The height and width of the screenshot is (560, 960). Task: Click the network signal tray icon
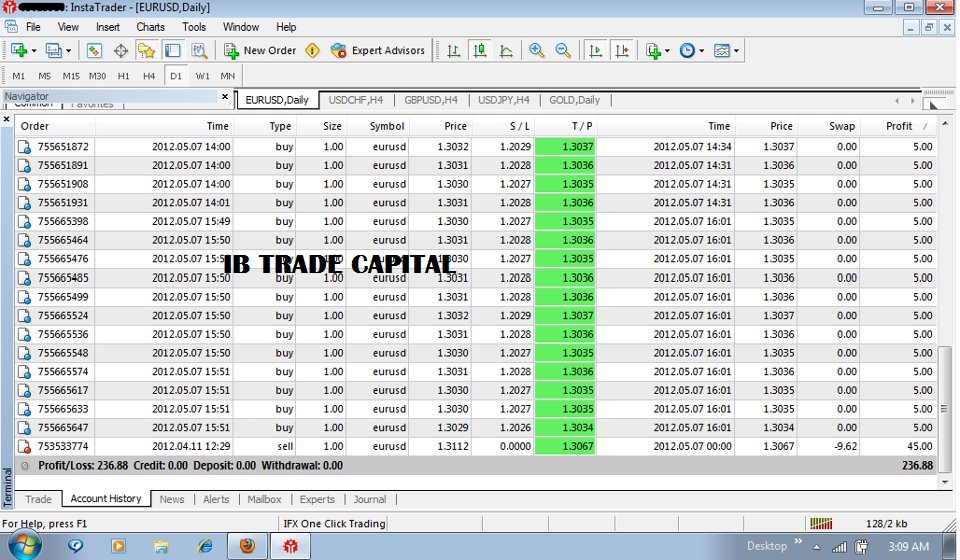click(839, 547)
